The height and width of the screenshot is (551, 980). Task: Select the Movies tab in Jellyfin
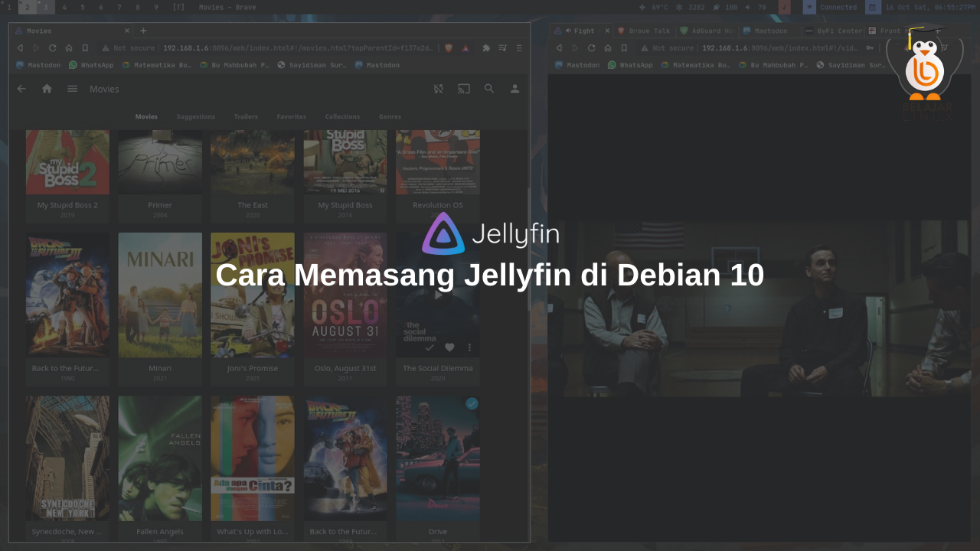pyautogui.click(x=146, y=116)
